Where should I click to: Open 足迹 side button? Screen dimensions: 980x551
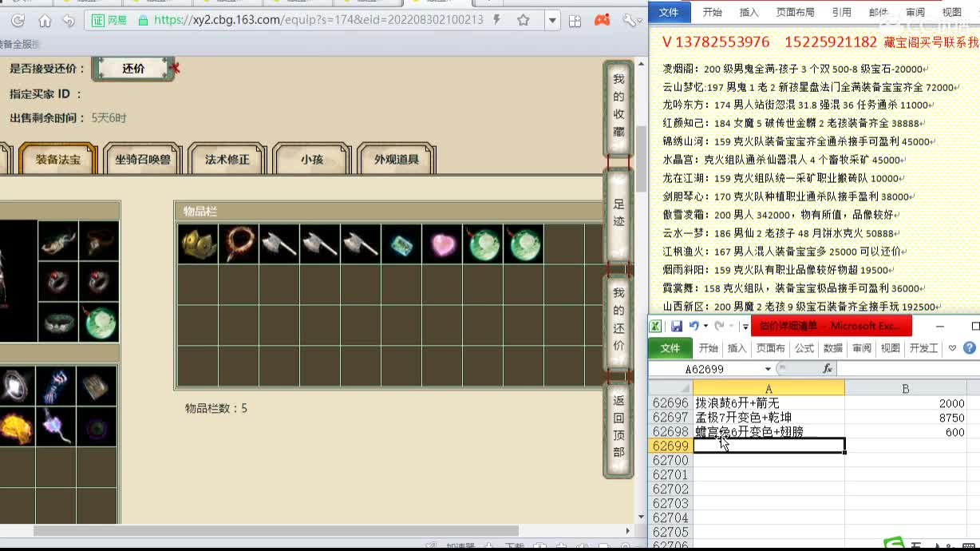(618, 215)
